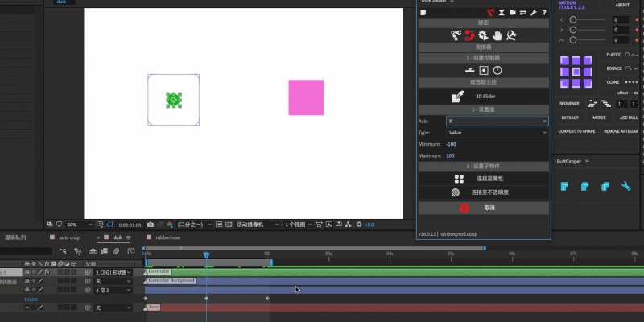Select the red Duik links and constraints icon
Screen dimensions: 644x322
[x=469, y=35]
